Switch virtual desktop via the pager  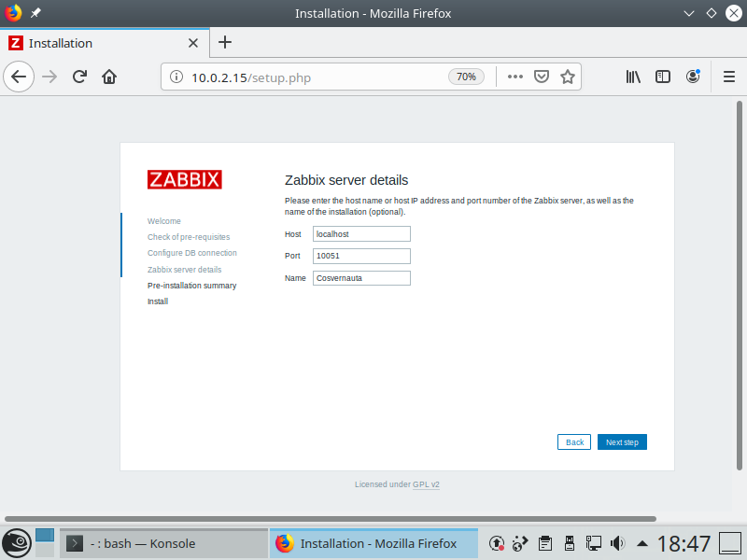pyautogui.click(x=45, y=543)
